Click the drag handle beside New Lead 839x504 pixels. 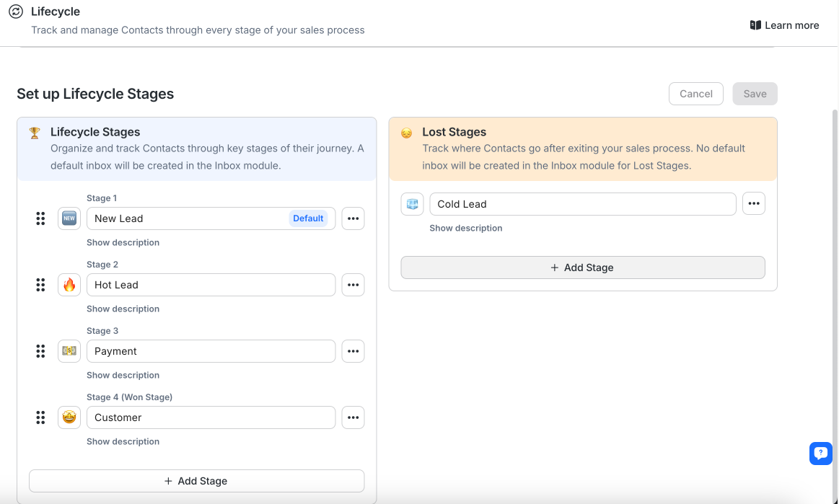[x=40, y=218]
